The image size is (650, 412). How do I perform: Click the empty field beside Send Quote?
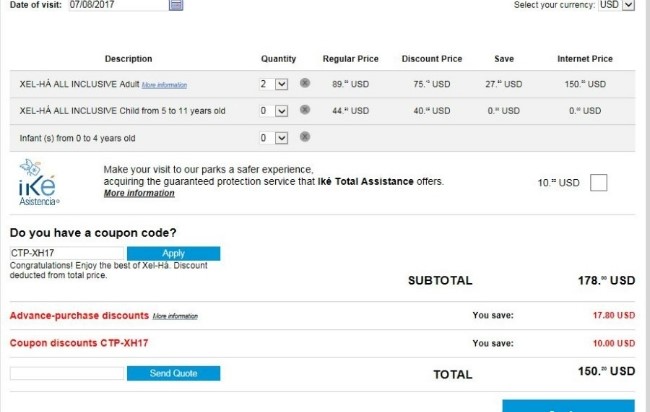pyautogui.click(x=67, y=373)
